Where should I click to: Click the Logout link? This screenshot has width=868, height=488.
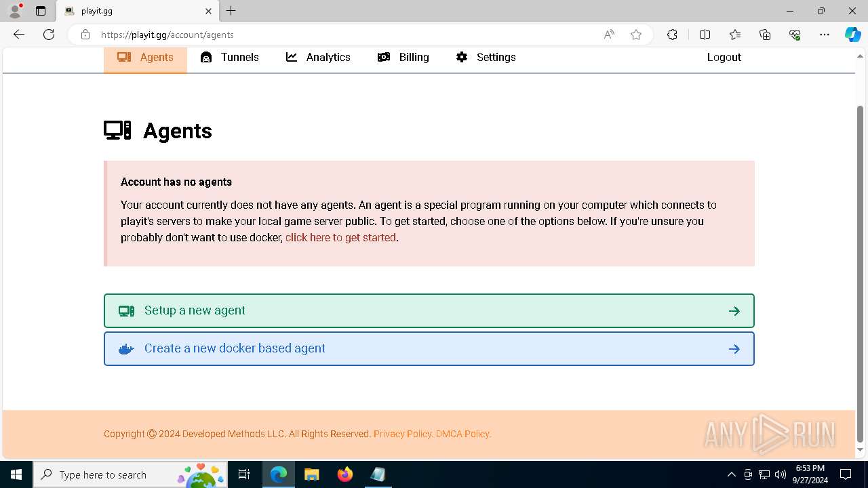pos(724,58)
